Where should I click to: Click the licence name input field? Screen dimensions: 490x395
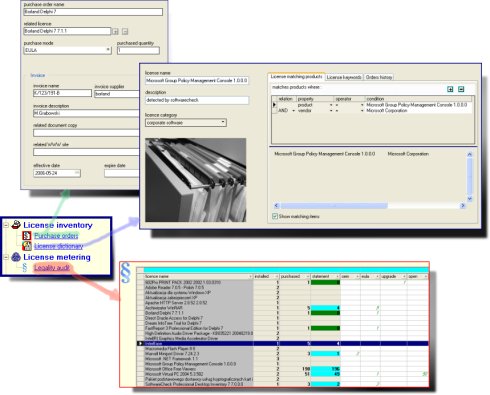tap(197, 80)
